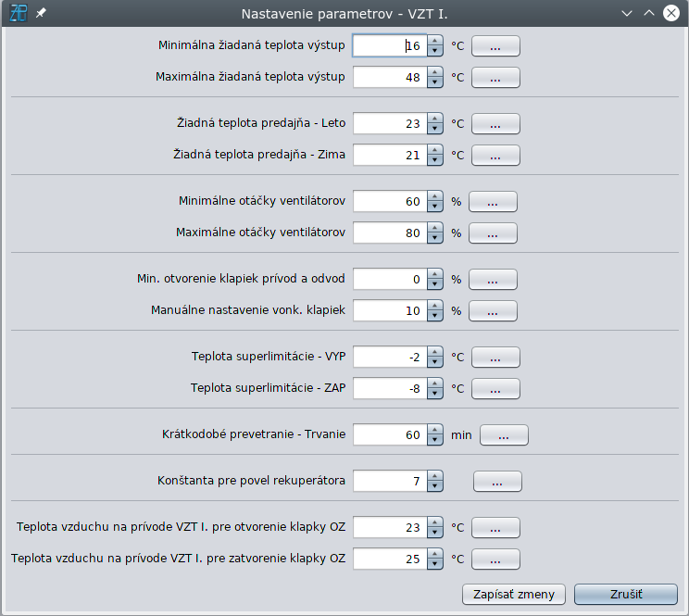Click the title bar up-chevron icon
The height and width of the screenshot is (616, 689).
[x=648, y=14]
